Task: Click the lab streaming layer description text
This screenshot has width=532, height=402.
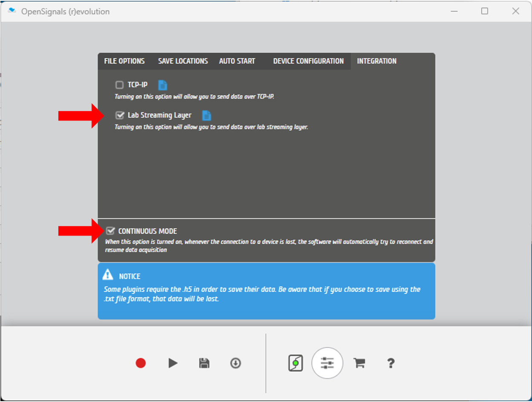Action: pos(211,127)
